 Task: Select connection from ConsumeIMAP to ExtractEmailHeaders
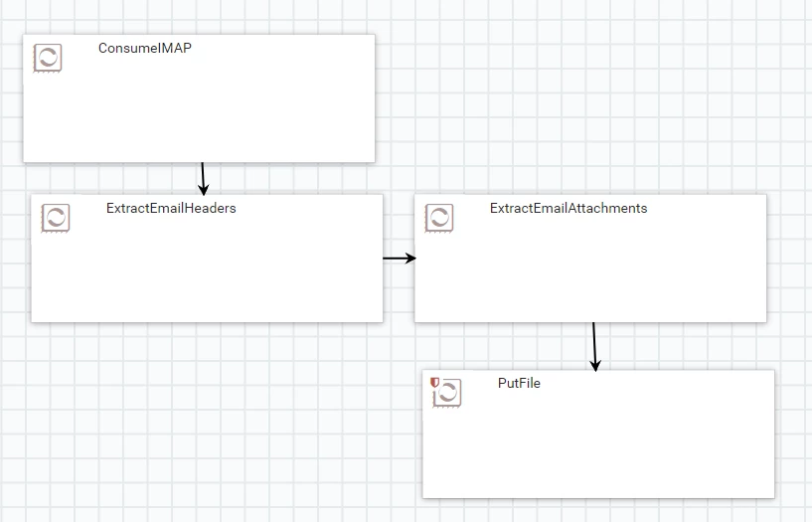[x=203, y=179]
